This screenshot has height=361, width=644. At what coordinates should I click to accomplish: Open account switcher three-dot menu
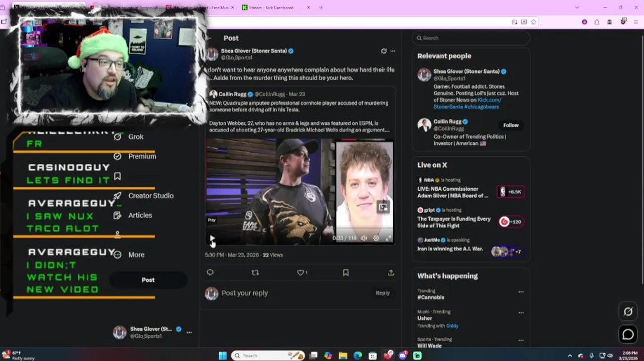point(189,332)
